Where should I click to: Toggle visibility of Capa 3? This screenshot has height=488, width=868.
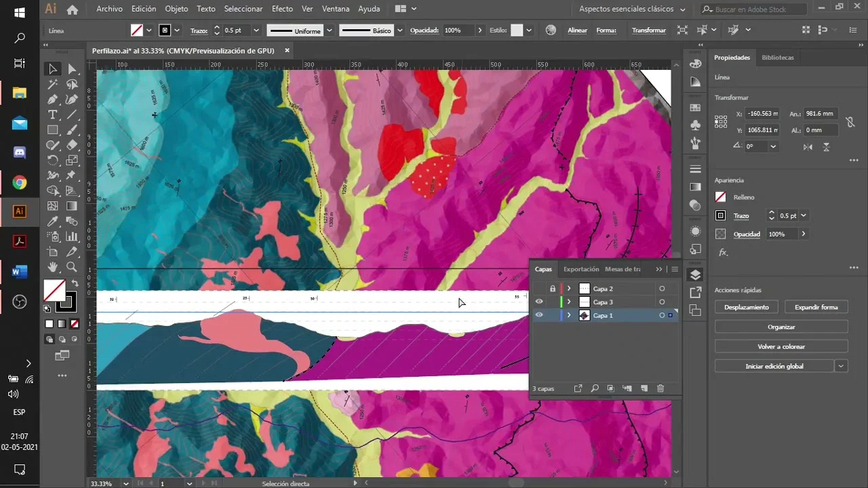[x=539, y=302]
